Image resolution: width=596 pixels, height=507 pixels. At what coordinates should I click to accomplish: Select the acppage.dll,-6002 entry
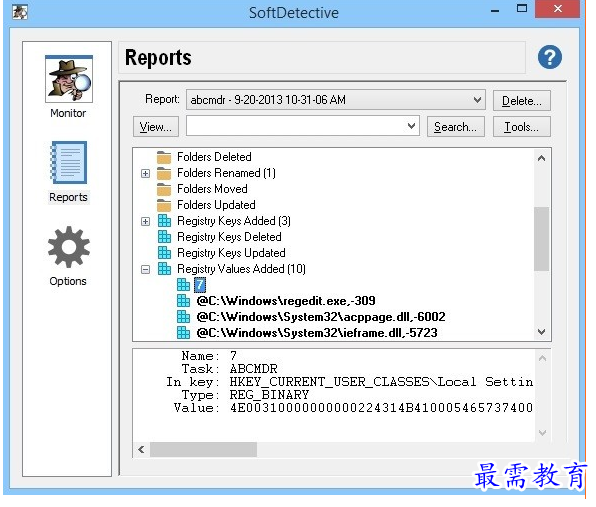321,317
